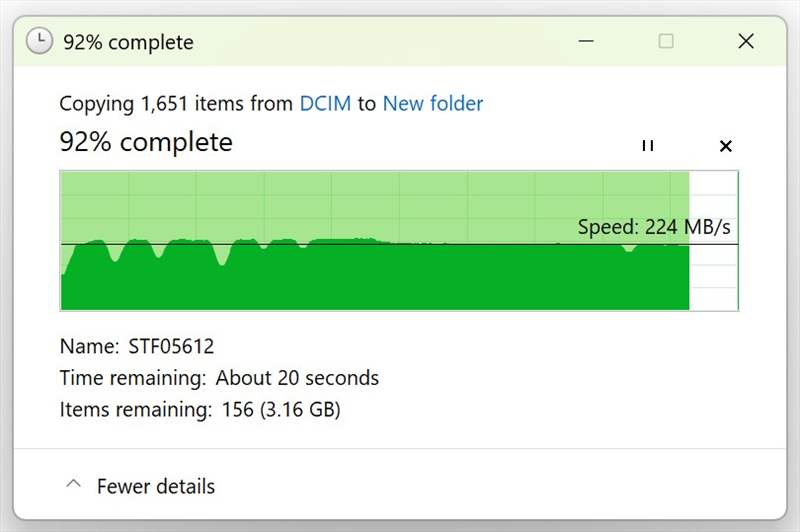Image resolution: width=800 pixels, height=532 pixels.
Task: Open the DCIM source folder link
Action: point(325,103)
